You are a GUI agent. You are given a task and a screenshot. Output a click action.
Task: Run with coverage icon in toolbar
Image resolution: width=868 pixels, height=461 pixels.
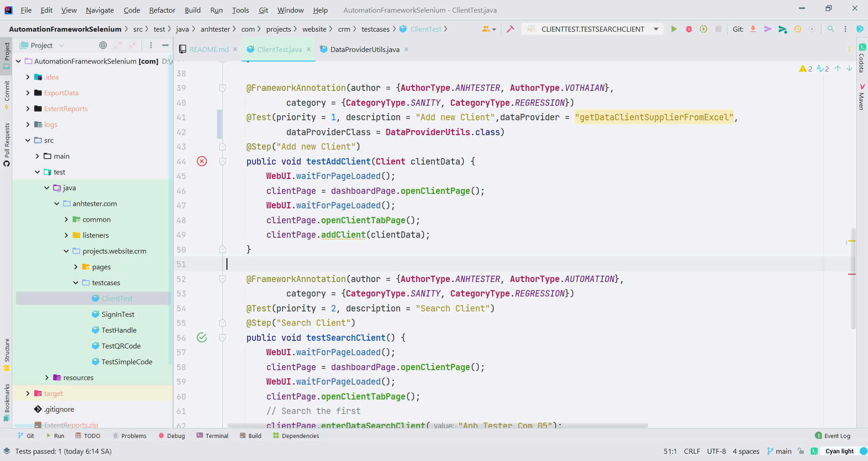click(x=703, y=29)
